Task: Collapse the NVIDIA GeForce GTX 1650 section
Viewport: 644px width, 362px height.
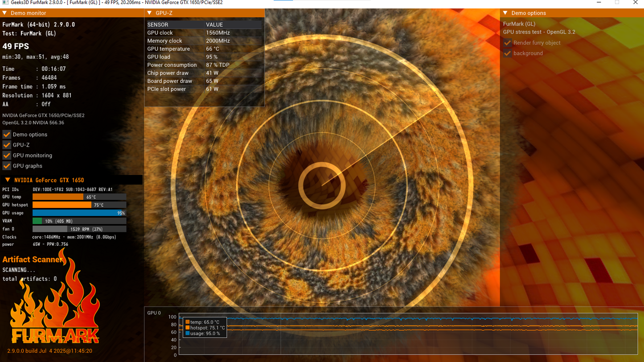Action: [x=8, y=180]
